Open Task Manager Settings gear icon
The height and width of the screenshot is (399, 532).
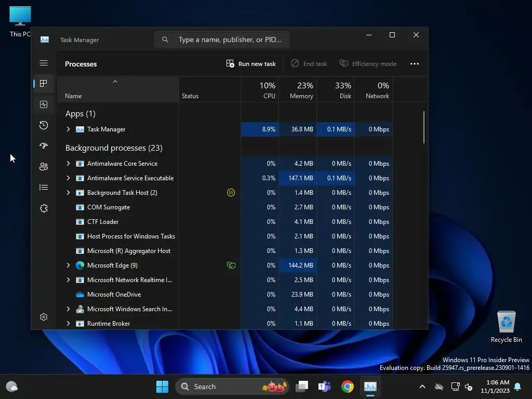click(44, 317)
